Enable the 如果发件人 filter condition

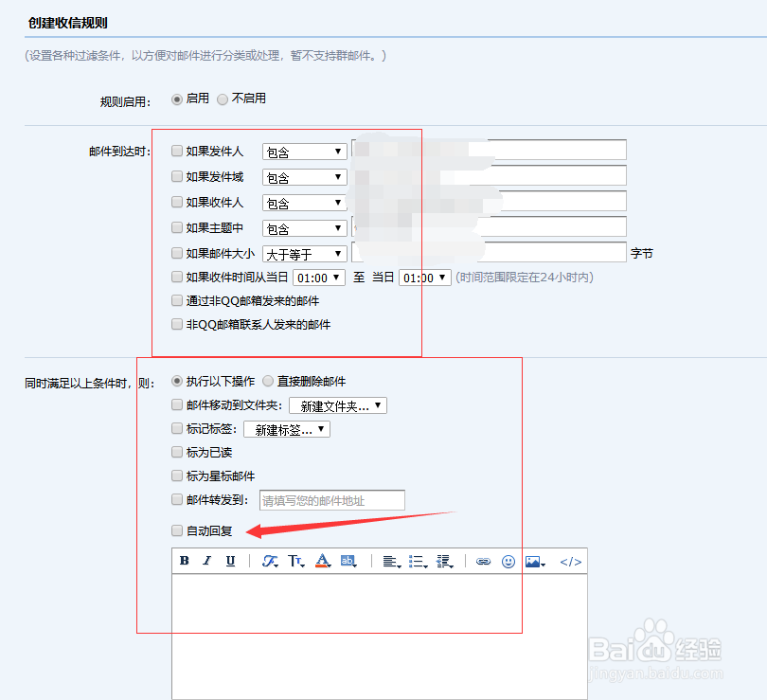pyautogui.click(x=176, y=151)
